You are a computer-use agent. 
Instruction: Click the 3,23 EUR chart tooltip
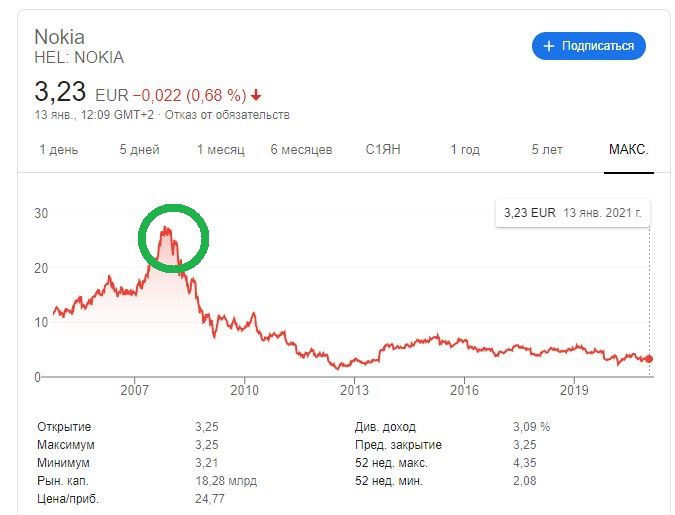(x=572, y=214)
